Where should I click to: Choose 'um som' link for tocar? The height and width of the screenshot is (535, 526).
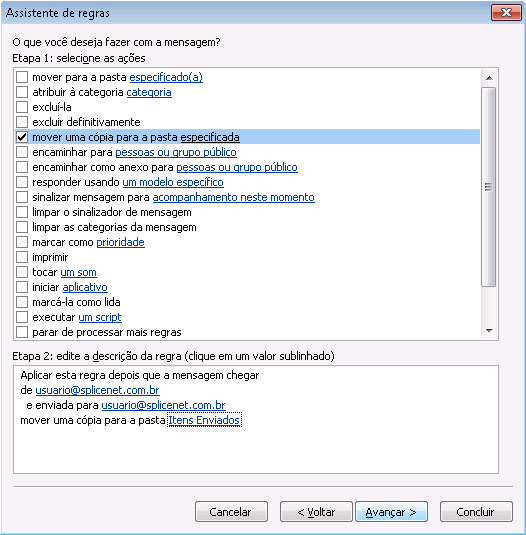point(78,272)
